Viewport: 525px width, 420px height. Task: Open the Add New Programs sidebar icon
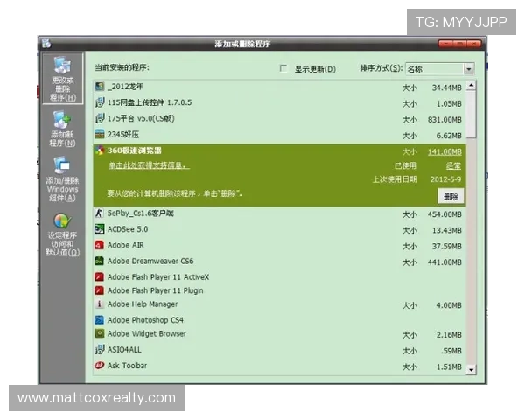(x=62, y=120)
